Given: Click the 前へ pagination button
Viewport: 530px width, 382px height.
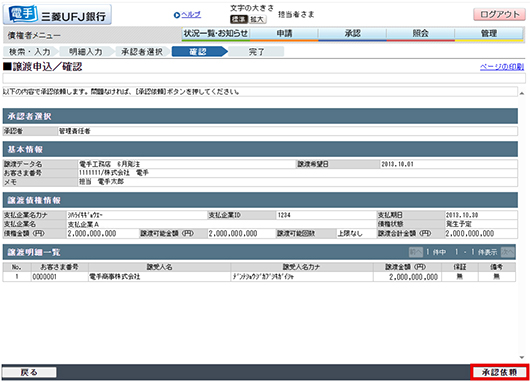Looking at the screenshot, I should pyautogui.click(x=415, y=252).
